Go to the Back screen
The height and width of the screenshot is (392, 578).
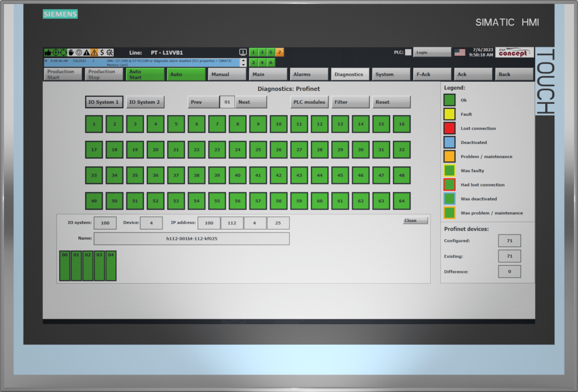(x=514, y=74)
